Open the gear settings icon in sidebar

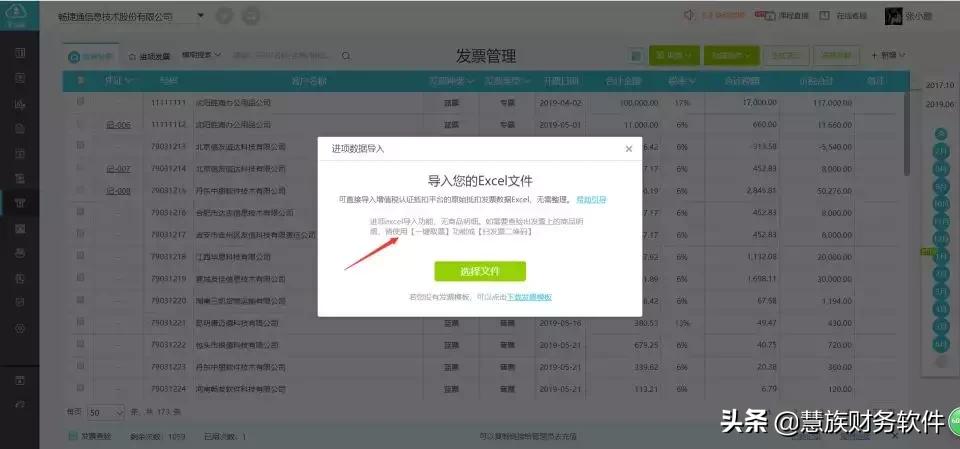coord(20,328)
